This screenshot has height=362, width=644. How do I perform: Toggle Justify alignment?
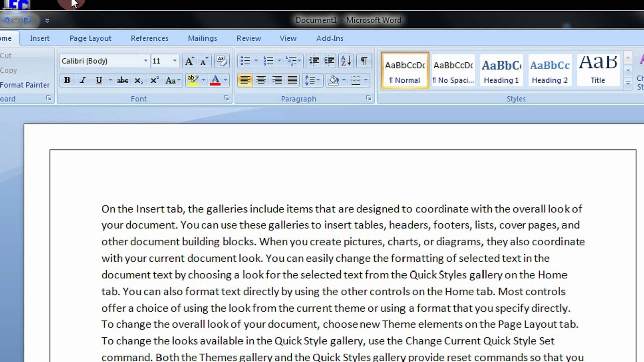tap(292, 80)
